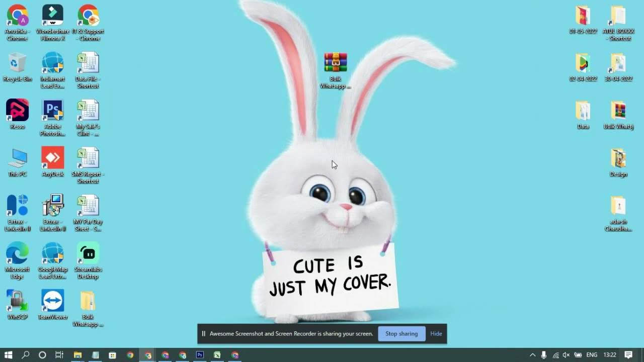Click the muted speaker volume icon

coord(567,355)
